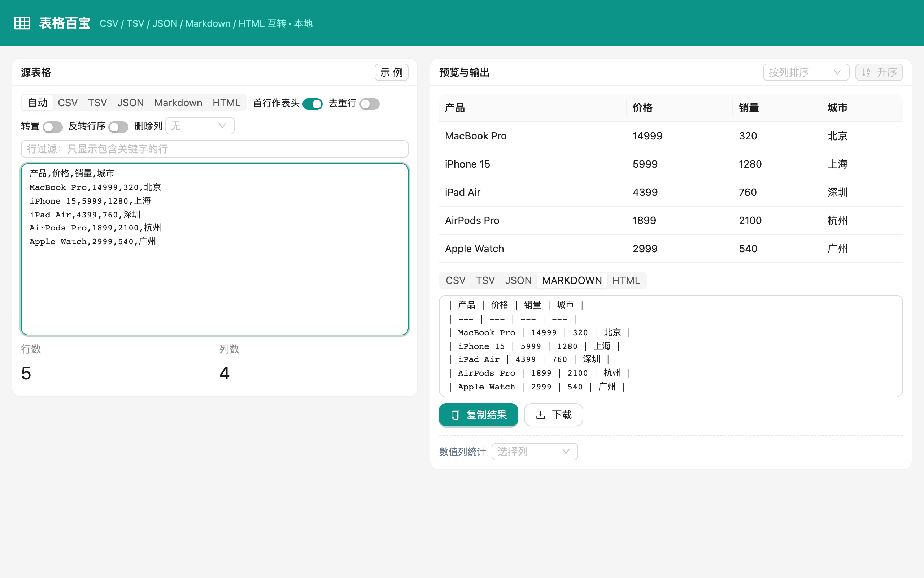924x578 pixels.
Task: Select the 自动 source format tab
Action: point(38,103)
